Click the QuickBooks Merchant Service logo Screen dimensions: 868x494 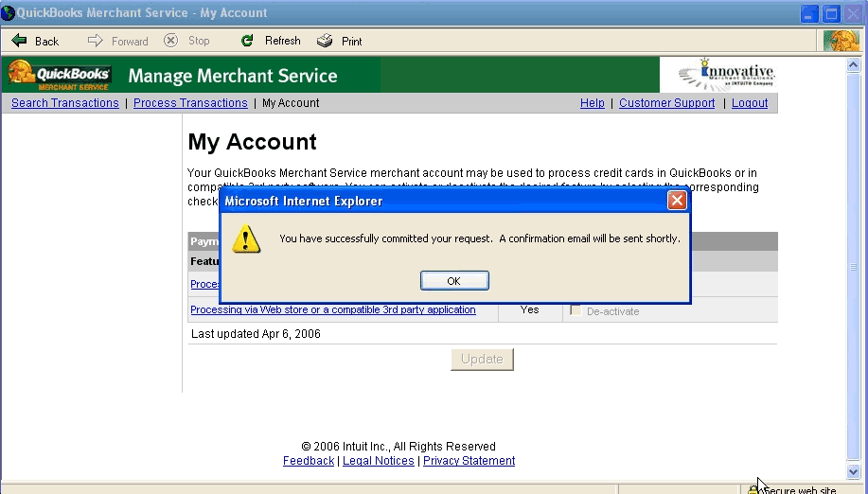[x=59, y=75]
